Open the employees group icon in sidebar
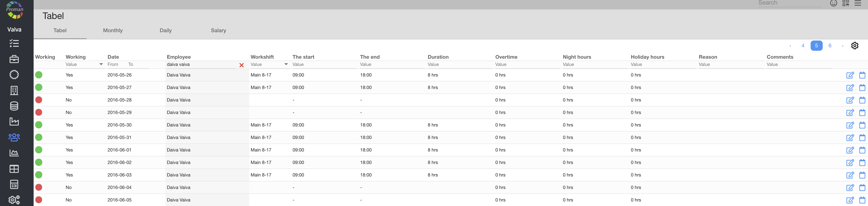Screen dimensions: 868x206 (14, 137)
